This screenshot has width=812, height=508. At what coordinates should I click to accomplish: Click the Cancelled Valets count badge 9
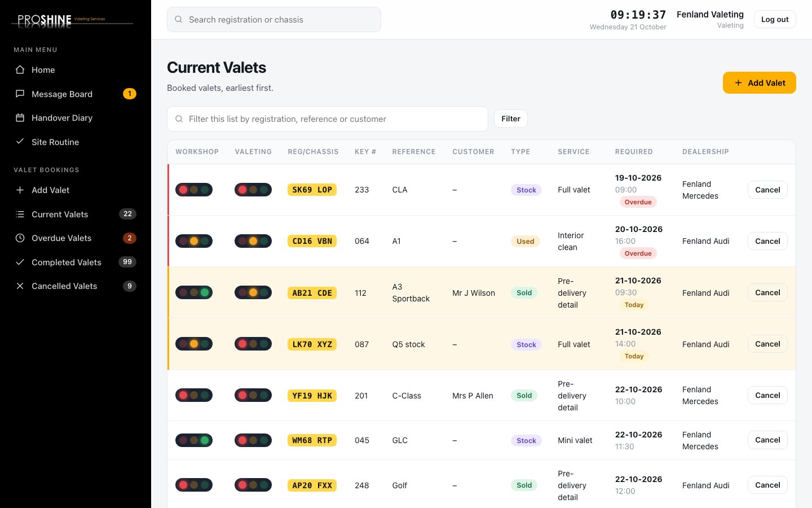coord(130,286)
